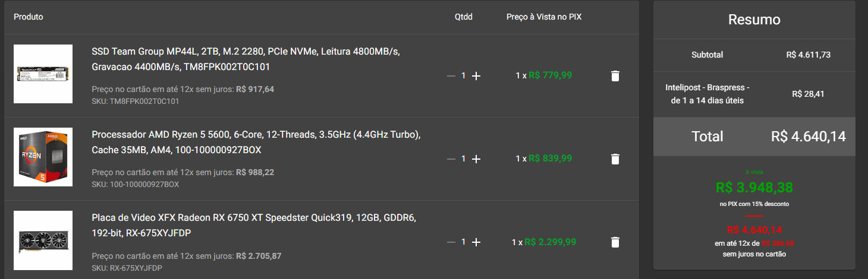The width and height of the screenshot is (868, 279).
Task: Decrease quantity of the Radeon RX 6750 XT
Action: coord(451,242)
